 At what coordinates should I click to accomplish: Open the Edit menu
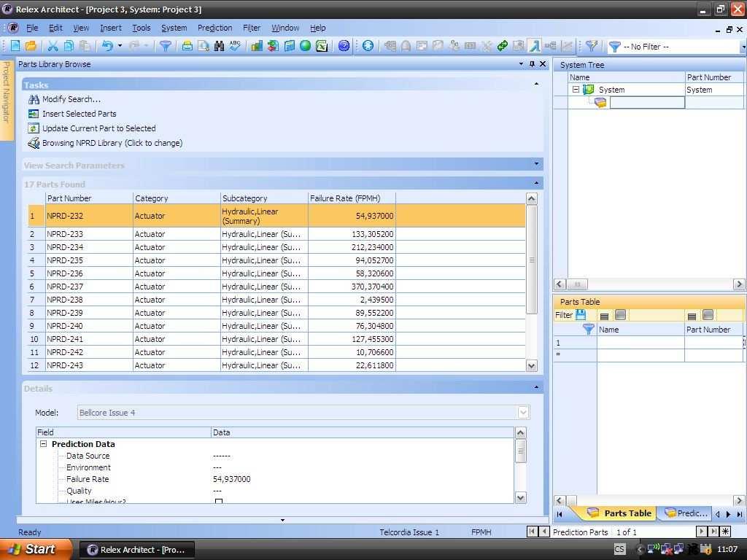point(55,28)
